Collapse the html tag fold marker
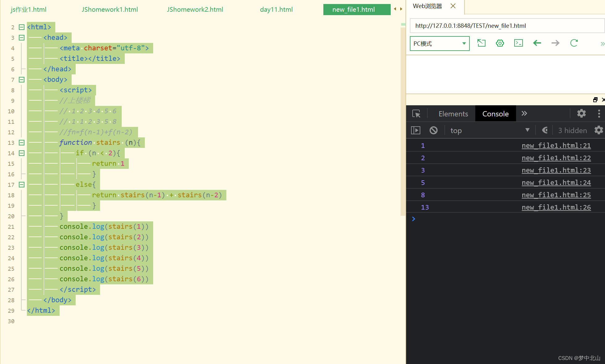 pyautogui.click(x=22, y=27)
